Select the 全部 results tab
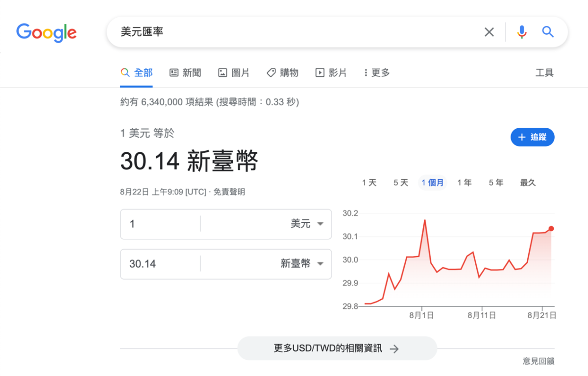 coord(137,73)
